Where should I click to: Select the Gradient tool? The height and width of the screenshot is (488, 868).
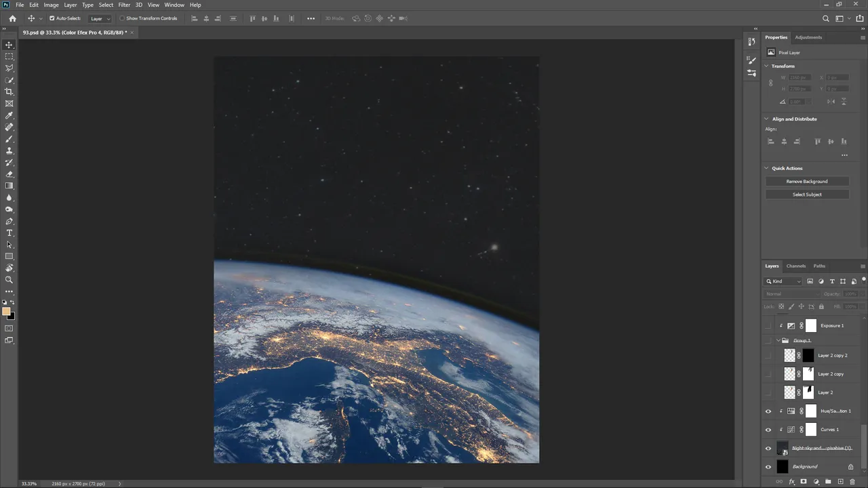coord(9,186)
